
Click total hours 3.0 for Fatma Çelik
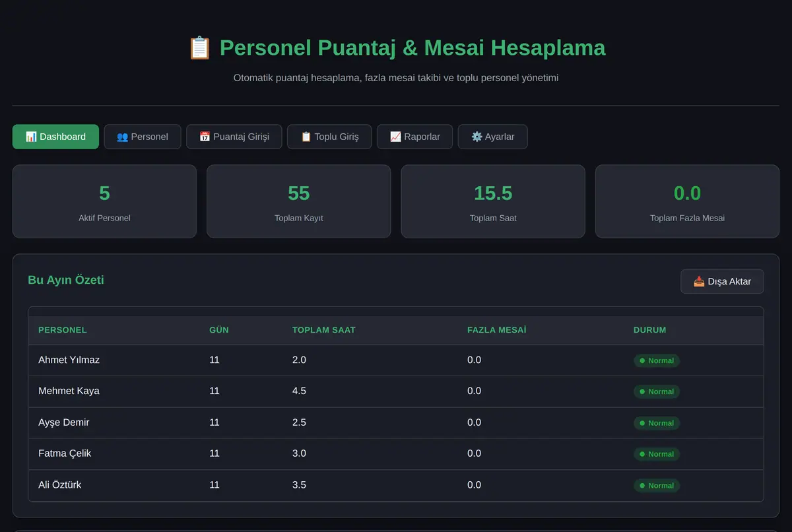pyautogui.click(x=299, y=453)
